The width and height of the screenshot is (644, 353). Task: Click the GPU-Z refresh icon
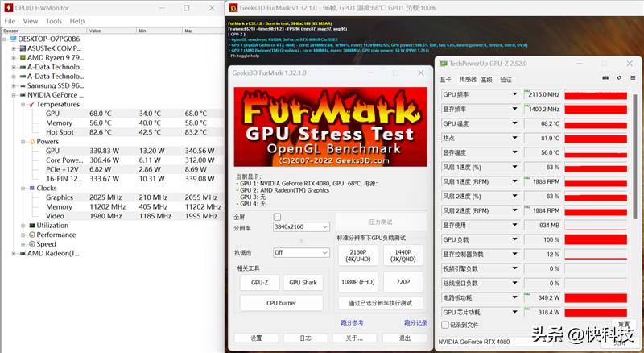tap(618, 78)
